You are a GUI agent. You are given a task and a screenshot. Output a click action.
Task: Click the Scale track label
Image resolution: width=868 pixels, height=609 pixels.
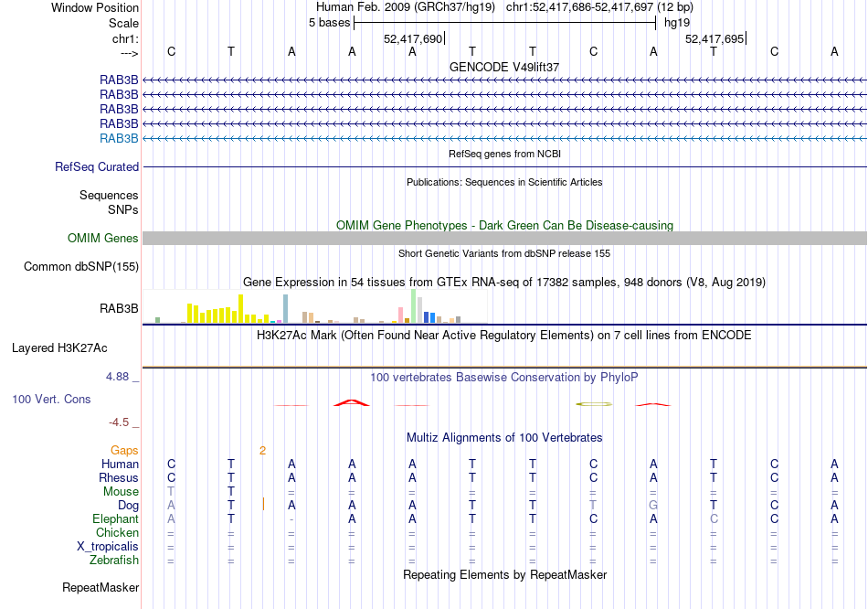point(123,23)
